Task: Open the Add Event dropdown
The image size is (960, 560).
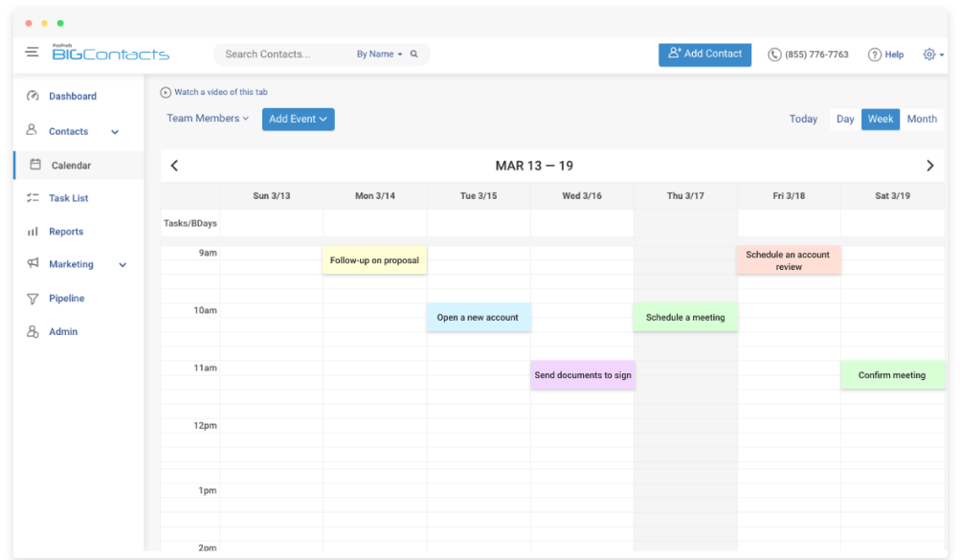Action: 298,120
